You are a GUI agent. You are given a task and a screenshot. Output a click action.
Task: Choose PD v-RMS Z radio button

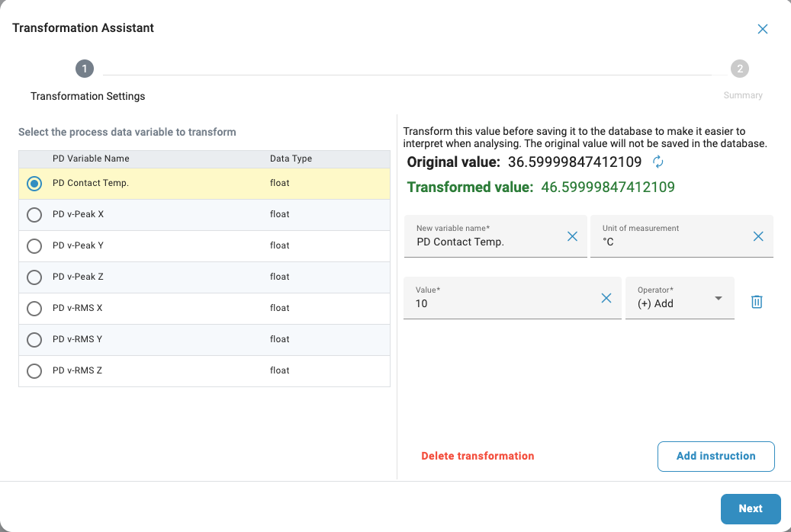coord(34,371)
